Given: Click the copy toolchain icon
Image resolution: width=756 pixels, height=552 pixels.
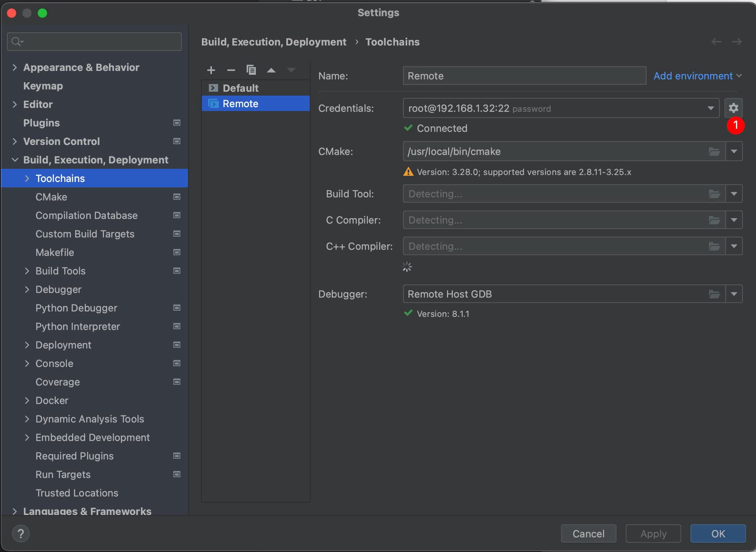Looking at the screenshot, I should click(x=251, y=70).
